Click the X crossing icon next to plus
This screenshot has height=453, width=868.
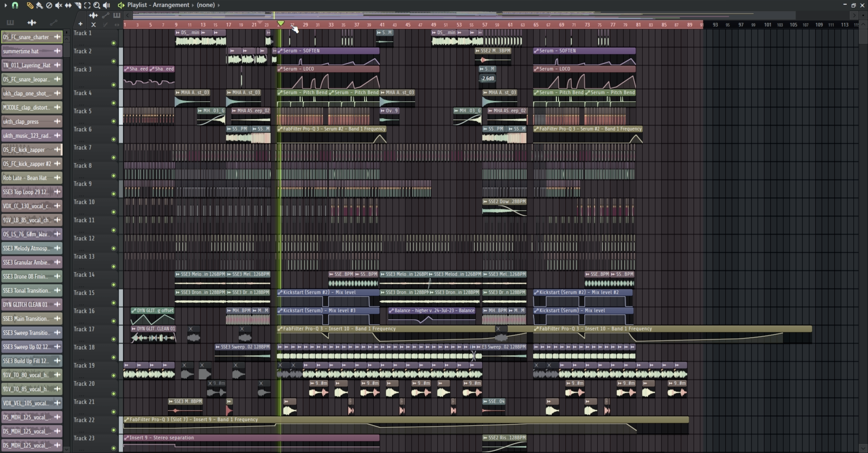pos(93,24)
